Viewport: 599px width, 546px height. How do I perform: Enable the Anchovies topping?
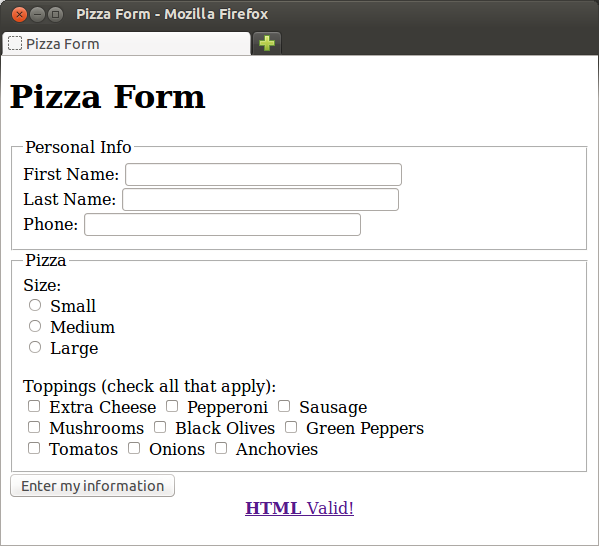pos(221,448)
